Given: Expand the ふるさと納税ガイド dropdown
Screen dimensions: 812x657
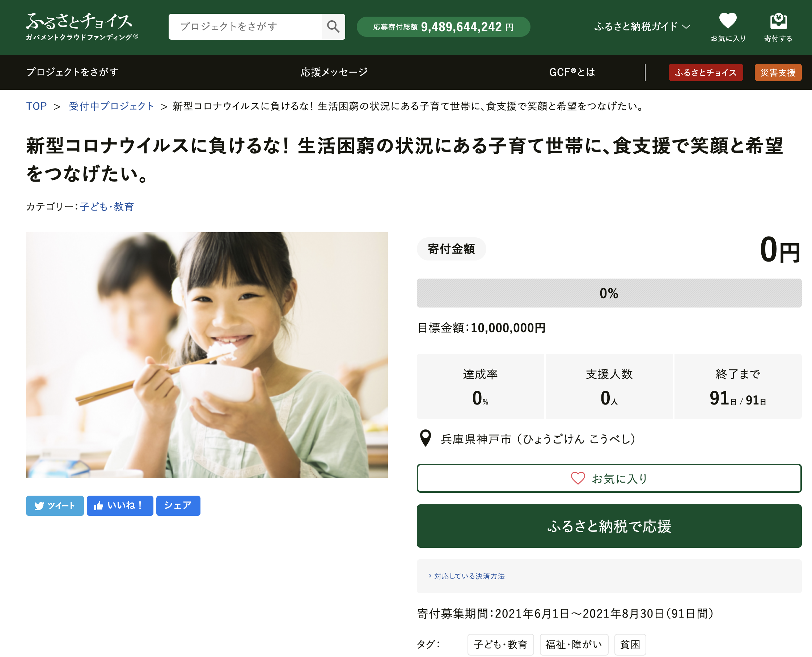Looking at the screenshot, I should pyautogui.click(x=642, y=26).
